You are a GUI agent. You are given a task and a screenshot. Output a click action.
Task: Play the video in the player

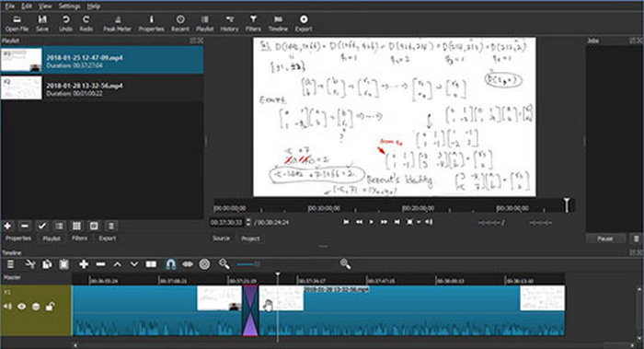(372, 222)
